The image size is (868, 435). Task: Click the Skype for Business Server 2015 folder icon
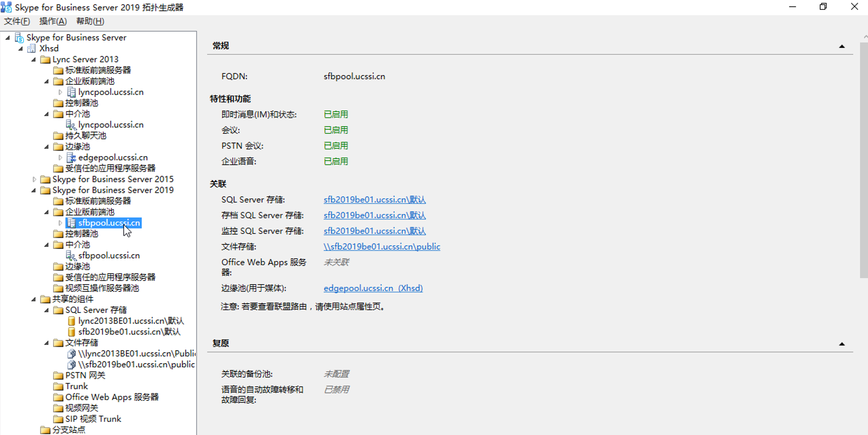45,179
